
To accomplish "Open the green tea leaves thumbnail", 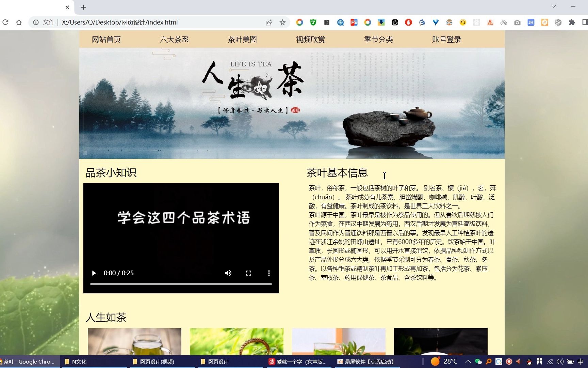I will 339,341.
